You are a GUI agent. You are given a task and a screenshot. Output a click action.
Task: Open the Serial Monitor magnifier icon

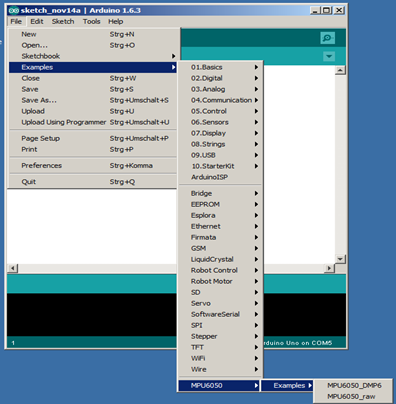point(327,38)
